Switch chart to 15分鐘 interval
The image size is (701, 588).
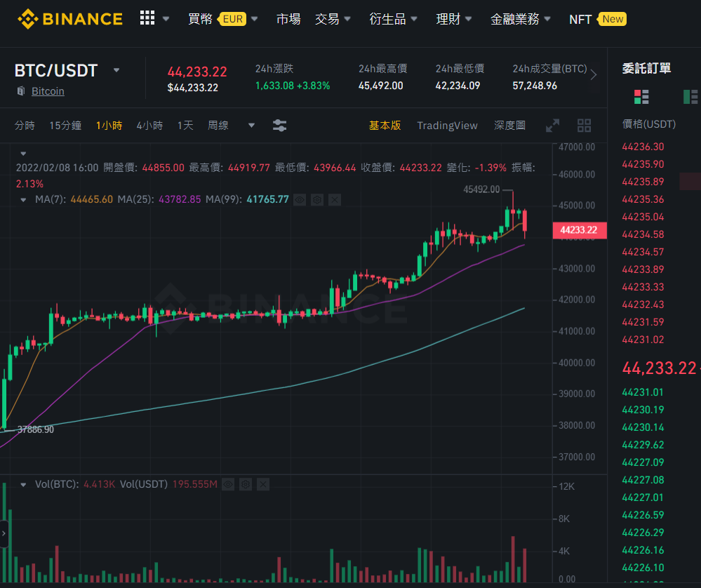[x=65, y=126]
